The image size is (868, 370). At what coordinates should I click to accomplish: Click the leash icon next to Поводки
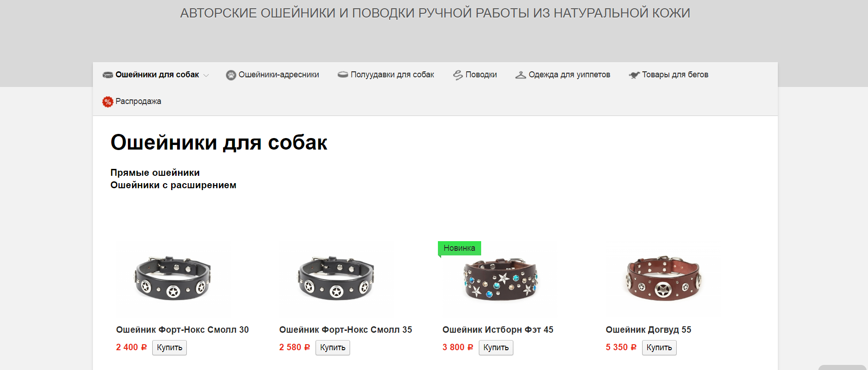[458, 75]
